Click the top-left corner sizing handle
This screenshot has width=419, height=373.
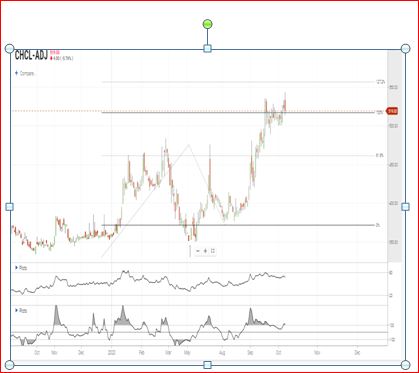[10, 49]
